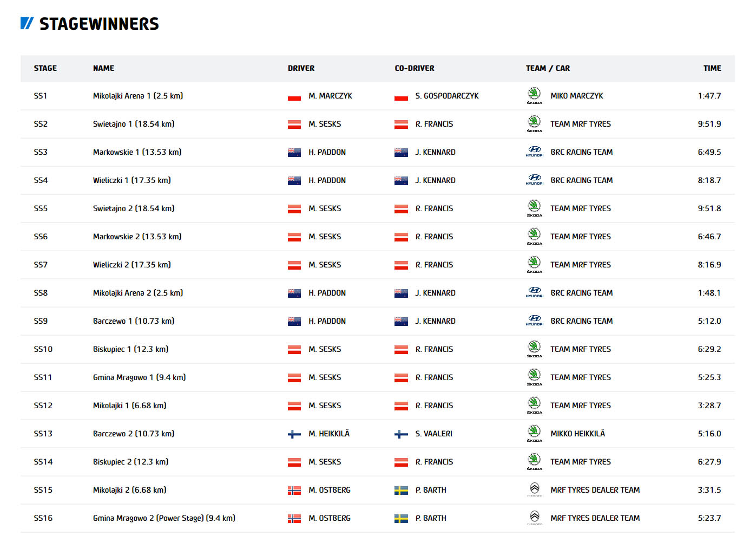Viewport: 756px width, 549px height.
Task: Click Latvian flag beside M. Sesks in SS2
Action: click(294, 124)
